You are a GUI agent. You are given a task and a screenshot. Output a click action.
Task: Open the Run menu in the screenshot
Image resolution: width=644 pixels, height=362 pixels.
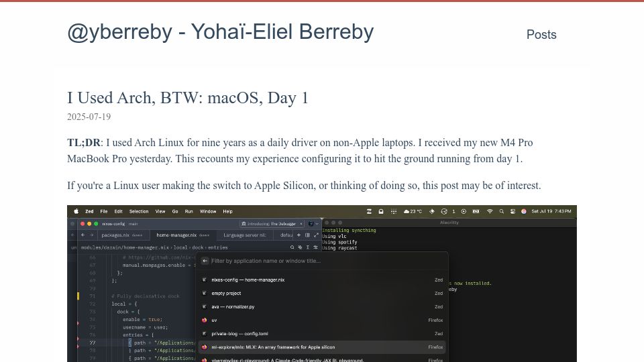pyautogui.click(x=189, y=211)
